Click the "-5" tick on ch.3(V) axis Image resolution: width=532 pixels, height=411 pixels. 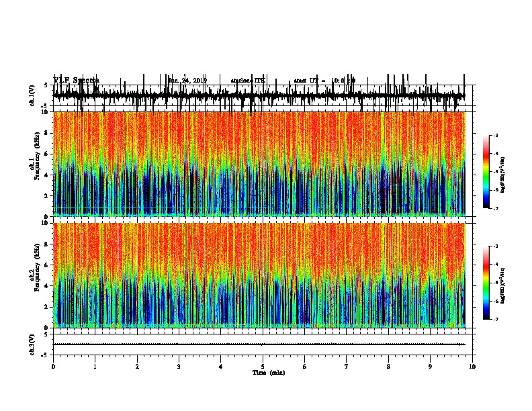45,355
